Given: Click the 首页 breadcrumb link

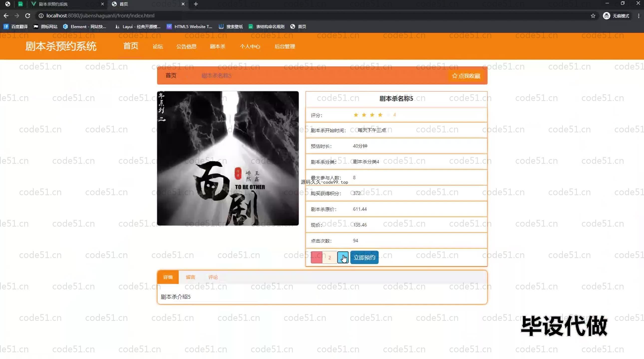Looking at the screenshot, I should pyautogui.click(x=171, y=76).
